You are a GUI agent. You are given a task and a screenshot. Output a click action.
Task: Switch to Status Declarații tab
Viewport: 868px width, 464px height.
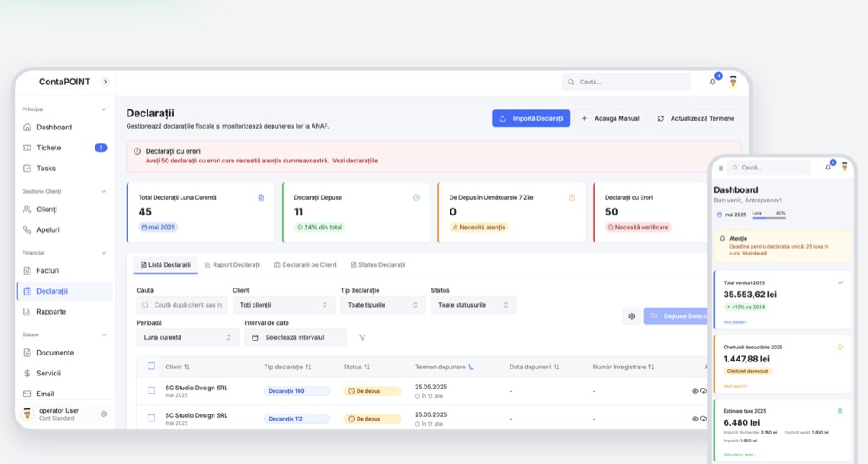click(378, 265)
